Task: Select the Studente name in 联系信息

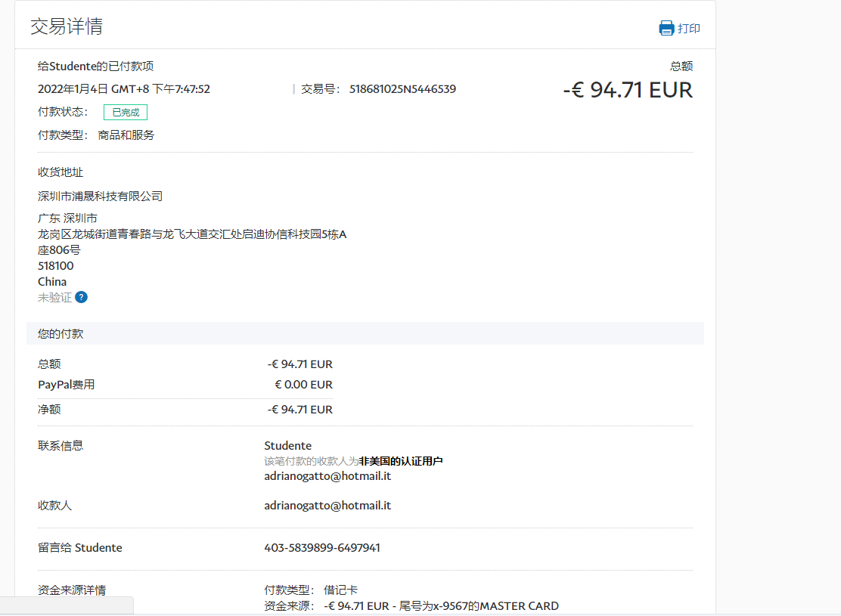Action: (x=287, y=445)
